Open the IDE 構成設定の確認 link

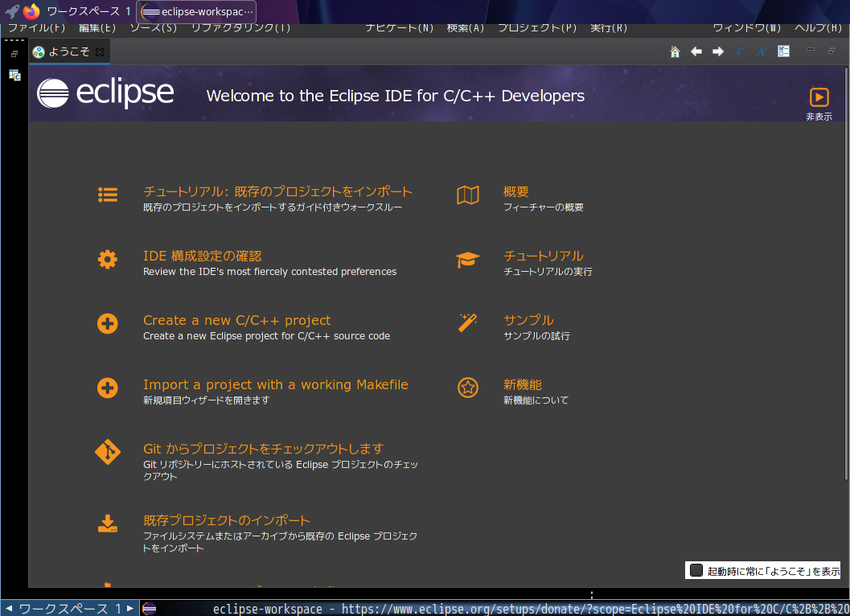coord(202,256)
